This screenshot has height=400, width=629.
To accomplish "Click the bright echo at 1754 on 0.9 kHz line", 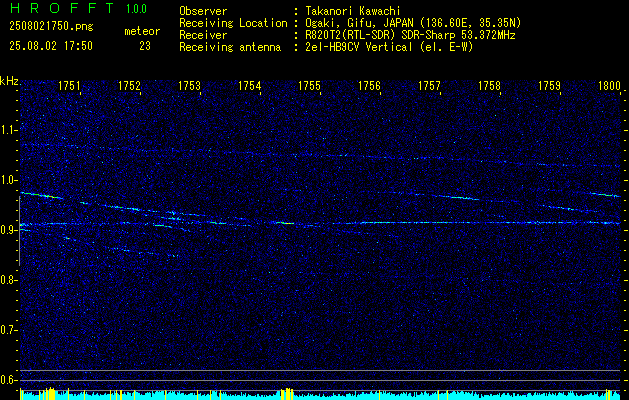I will [x=285, y=223].
